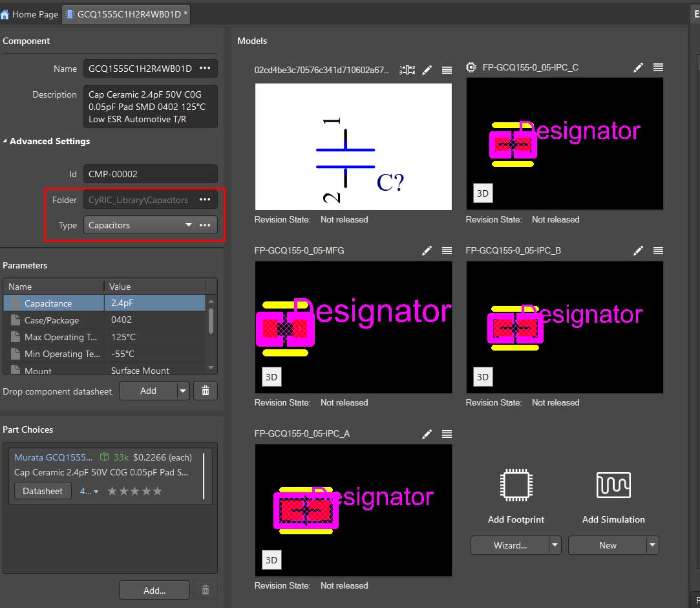Toggle 3D view on FP-GCQ155-0_05-MFG preview
This screenshot has height=608, width=700.
(271, 377)
